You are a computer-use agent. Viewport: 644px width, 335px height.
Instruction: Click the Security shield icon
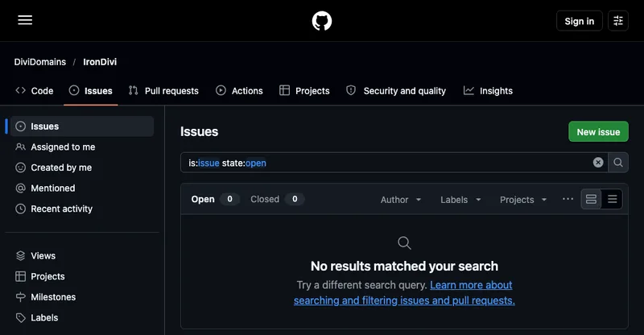(x=351, y=90)
